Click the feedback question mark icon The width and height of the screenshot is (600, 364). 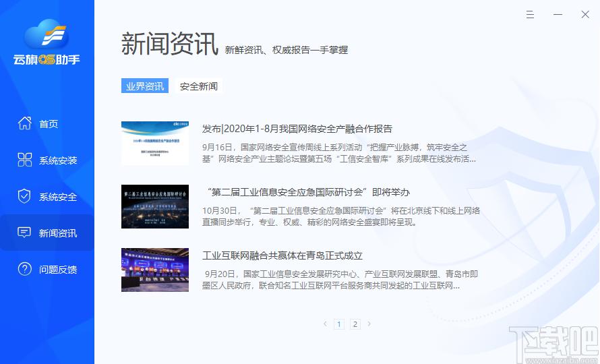(24, 269)
